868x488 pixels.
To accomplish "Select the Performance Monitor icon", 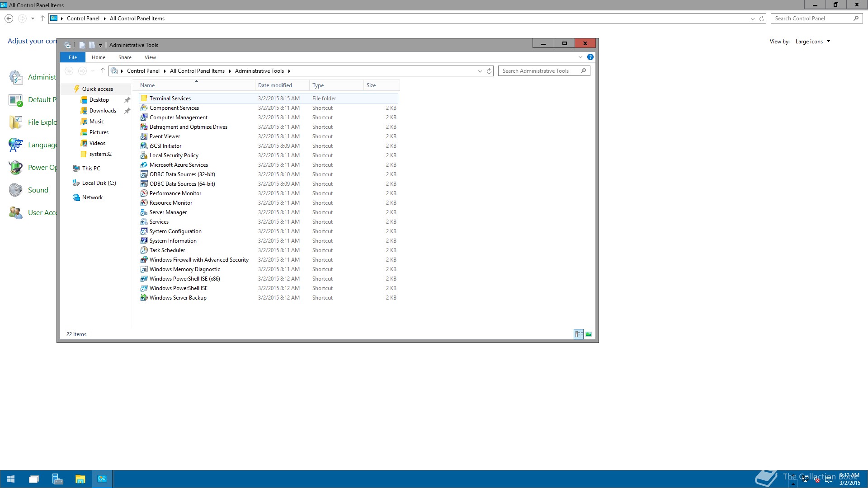I will tap(144, 193).
